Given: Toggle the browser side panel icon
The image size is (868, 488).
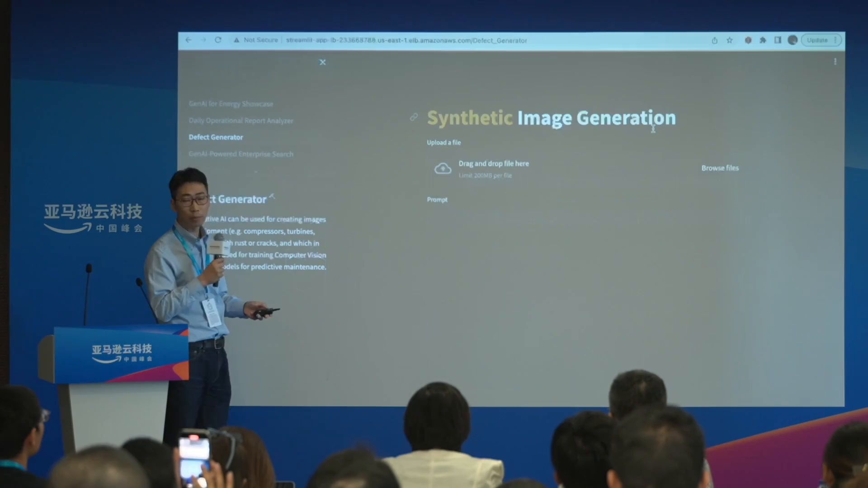Looking at the screenshot, I should click(778, 40).
